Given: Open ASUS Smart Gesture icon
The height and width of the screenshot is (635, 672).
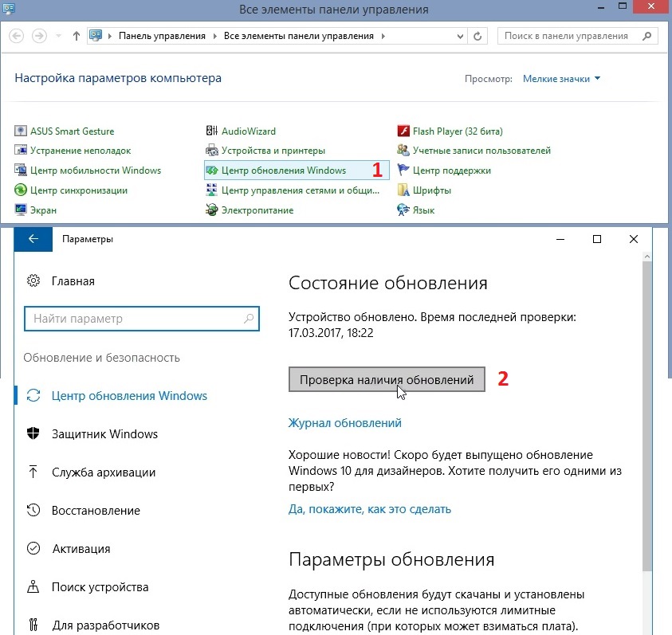Looking at the screenshot, I should [x=21, y=131].
